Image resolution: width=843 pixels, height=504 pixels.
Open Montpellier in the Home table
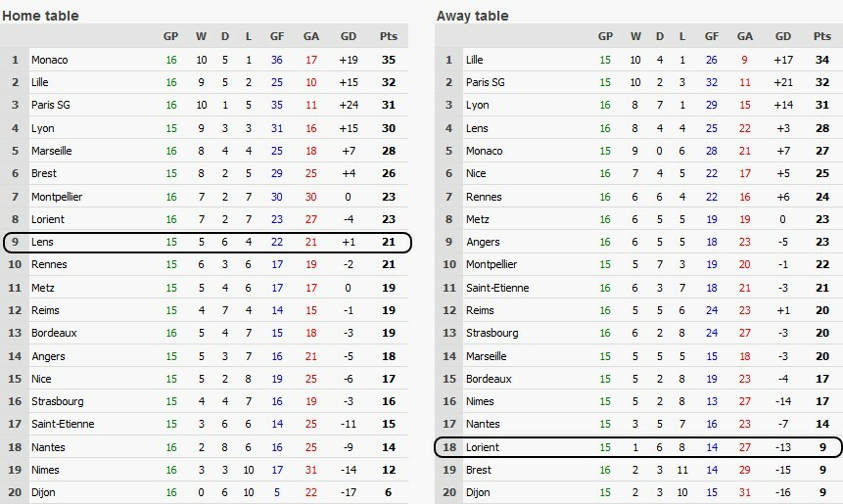(x=57, y=197)
